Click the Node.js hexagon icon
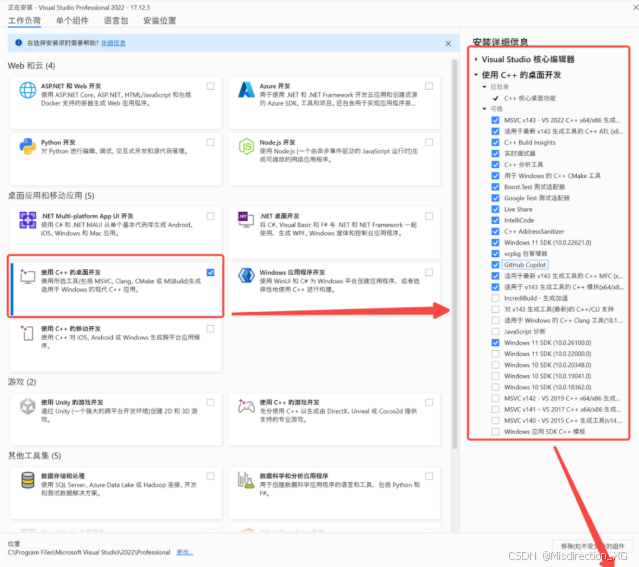The width and height of the screenshot is (639, 567). 246,146
